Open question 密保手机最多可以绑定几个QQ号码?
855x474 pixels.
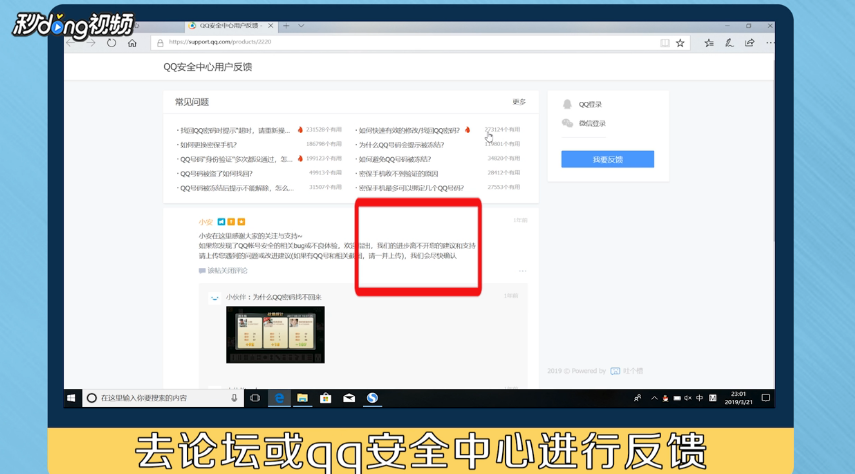point(411,188)
